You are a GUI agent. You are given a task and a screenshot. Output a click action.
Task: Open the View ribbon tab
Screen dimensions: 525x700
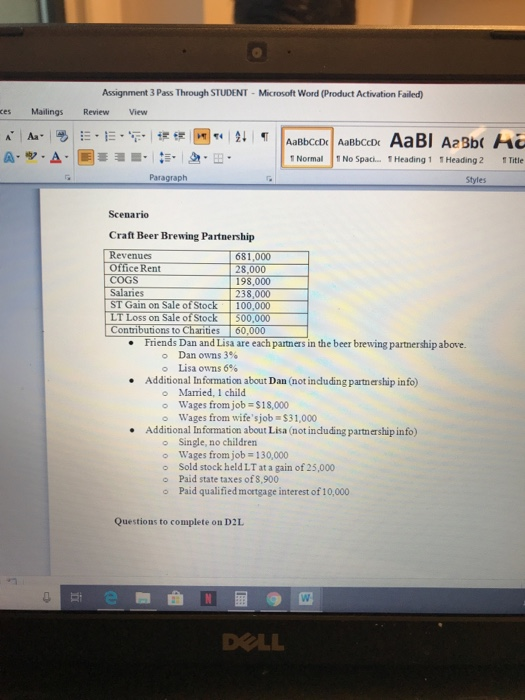pos(138,112)
